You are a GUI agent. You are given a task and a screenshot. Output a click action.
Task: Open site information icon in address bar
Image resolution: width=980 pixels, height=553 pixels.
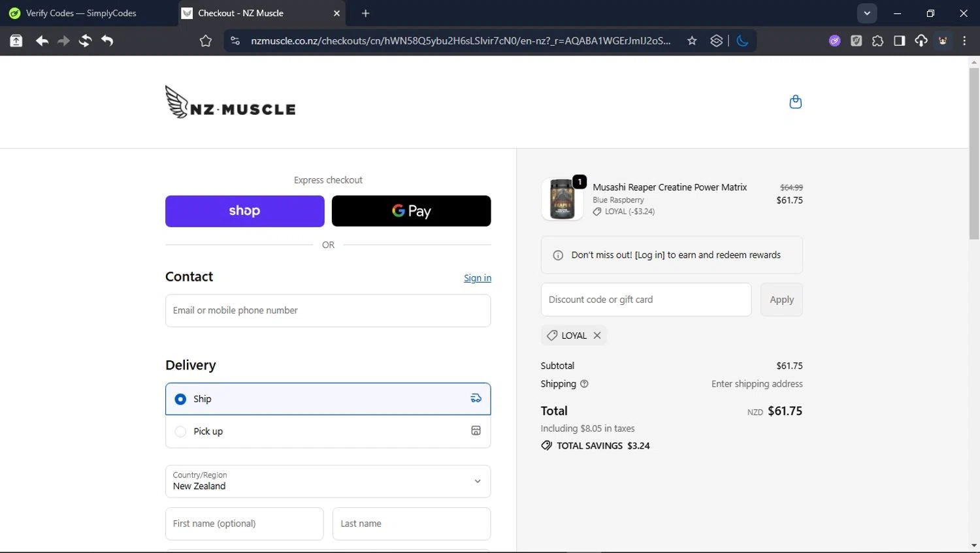[235, 40]
